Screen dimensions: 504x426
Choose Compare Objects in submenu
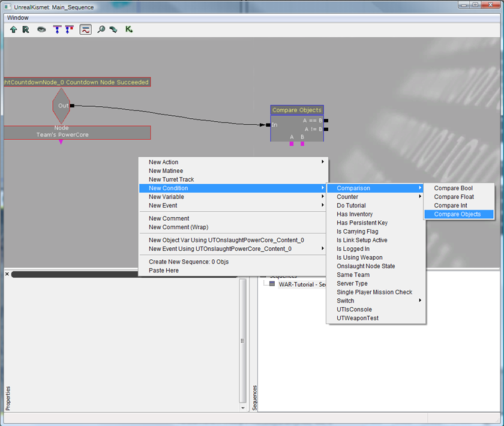[458, 214]
